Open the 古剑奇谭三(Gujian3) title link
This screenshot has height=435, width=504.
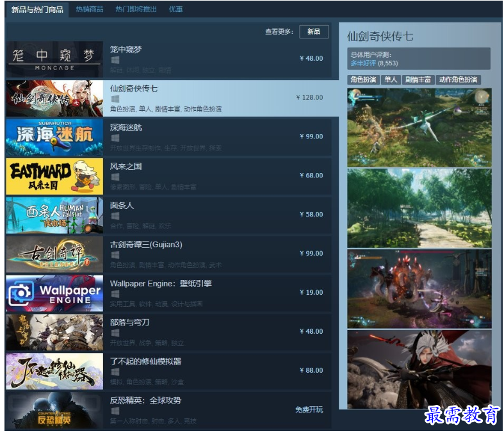[x=146, y=244]
